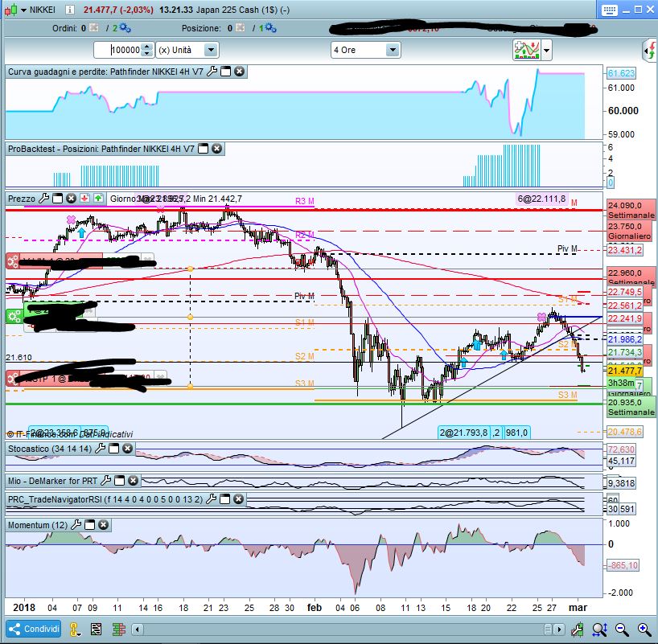Click the zoom in magnifier icon
The image size is (658, 644).
[644, 629]
